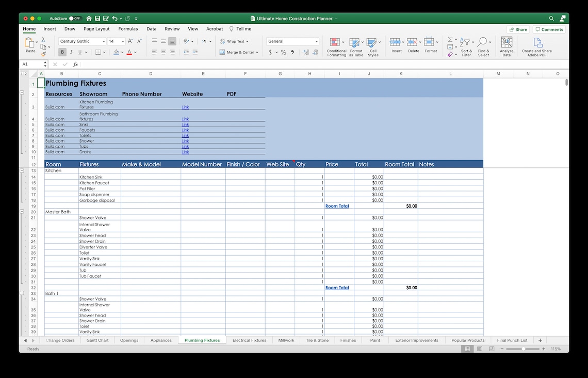This screenshot has height=378, width=588.
Task: Click Analyze Data
Action: pyautogui.click(x=507, y=47)
